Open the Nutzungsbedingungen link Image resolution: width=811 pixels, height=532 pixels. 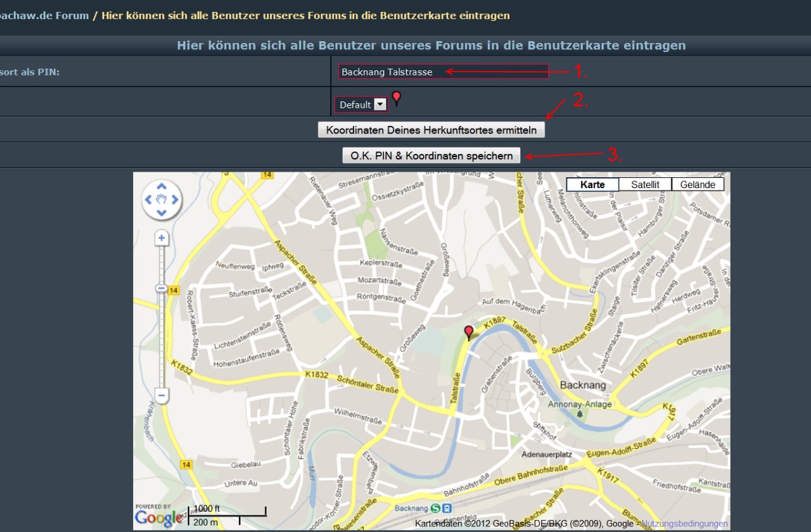click(x=684, y=524)
